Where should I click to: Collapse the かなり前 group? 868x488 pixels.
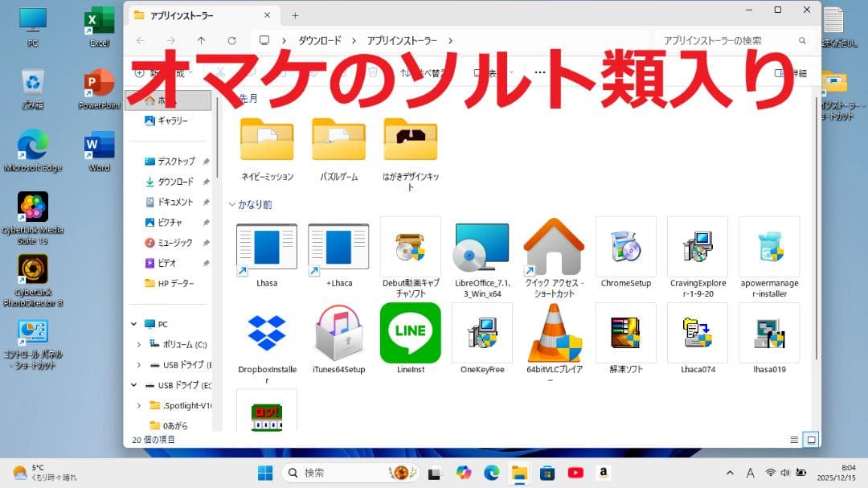tap(232, 204)
